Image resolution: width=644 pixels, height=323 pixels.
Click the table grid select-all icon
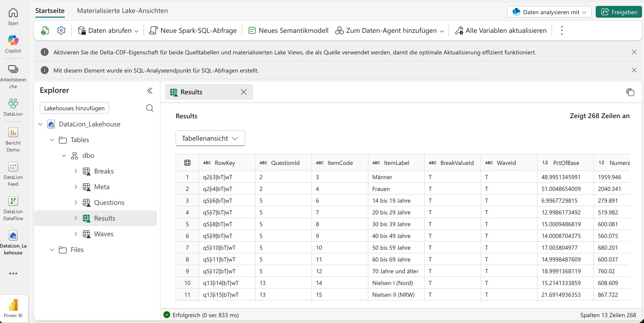tap(187, 163)
